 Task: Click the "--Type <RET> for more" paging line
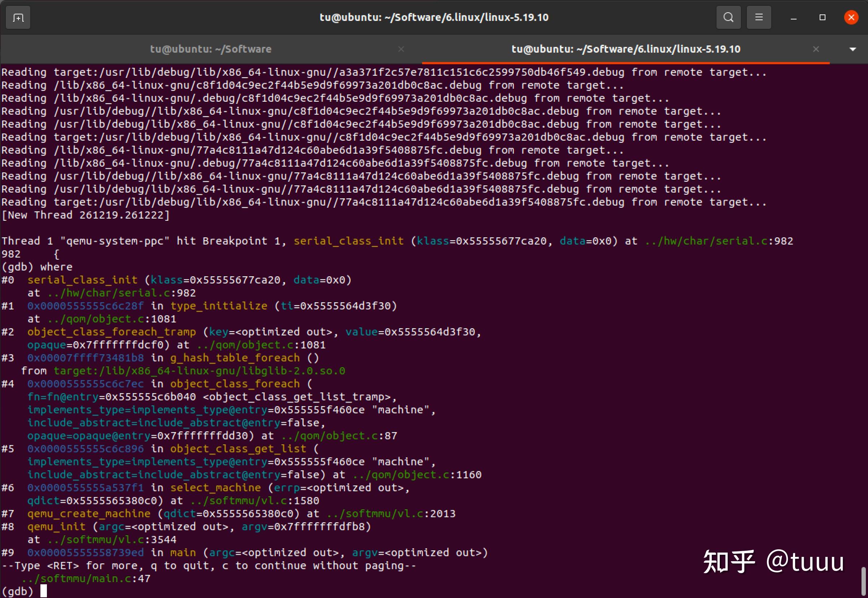[209, 566]
